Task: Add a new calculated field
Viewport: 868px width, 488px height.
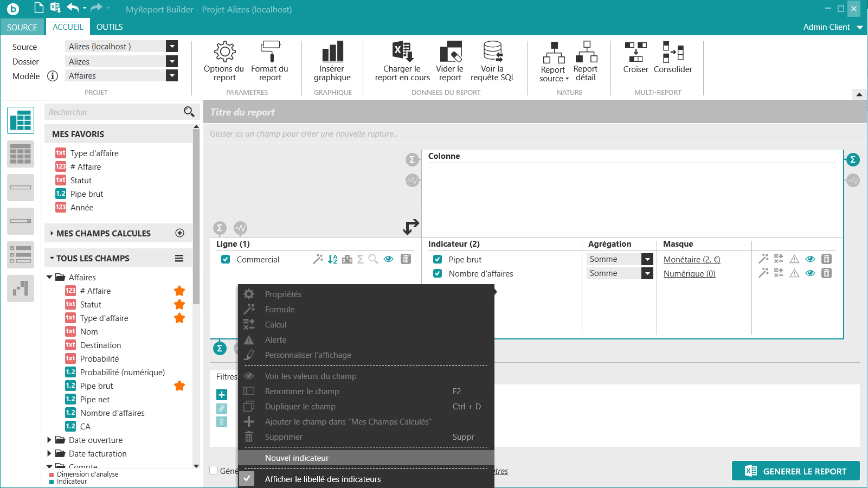Action: click(180, 233)
